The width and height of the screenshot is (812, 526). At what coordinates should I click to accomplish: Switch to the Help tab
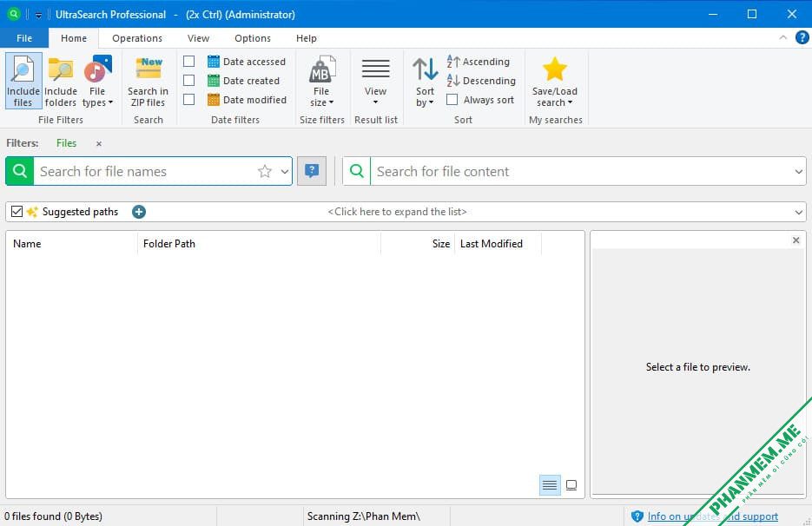306,38
